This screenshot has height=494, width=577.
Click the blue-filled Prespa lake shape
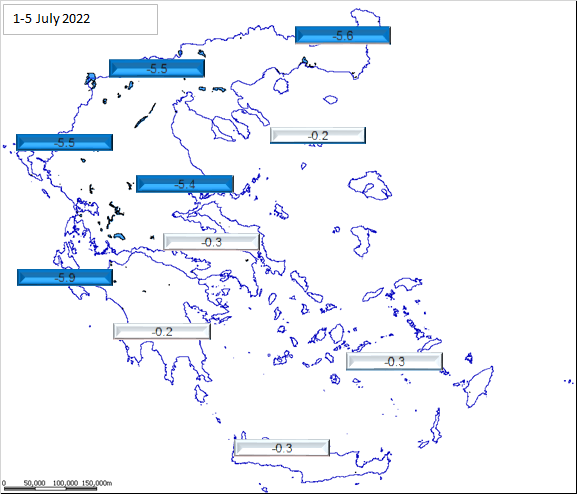click(x=90, y=79)
